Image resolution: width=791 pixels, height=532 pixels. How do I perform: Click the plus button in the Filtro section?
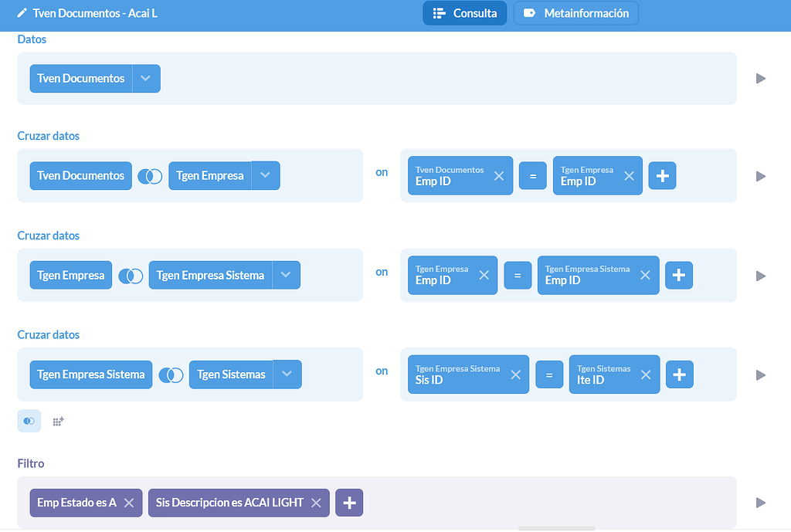[349, 503]
